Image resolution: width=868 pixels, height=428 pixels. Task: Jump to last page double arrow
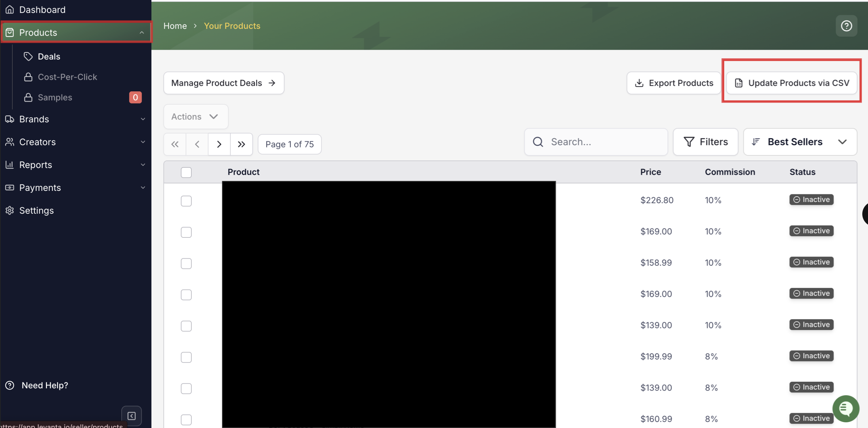(241, 144)
